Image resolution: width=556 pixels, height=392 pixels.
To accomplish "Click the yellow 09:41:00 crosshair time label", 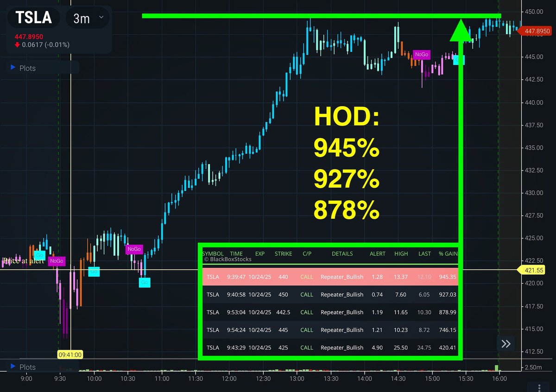I will pyautogui.click(x=70, y=355).
